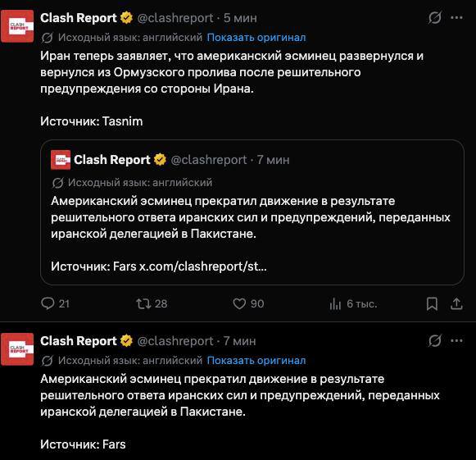The height and width of the screenshot is (460, 476).
Task: Open Clash Report avatar on second tweet
Action: click(x=17, y=349)
